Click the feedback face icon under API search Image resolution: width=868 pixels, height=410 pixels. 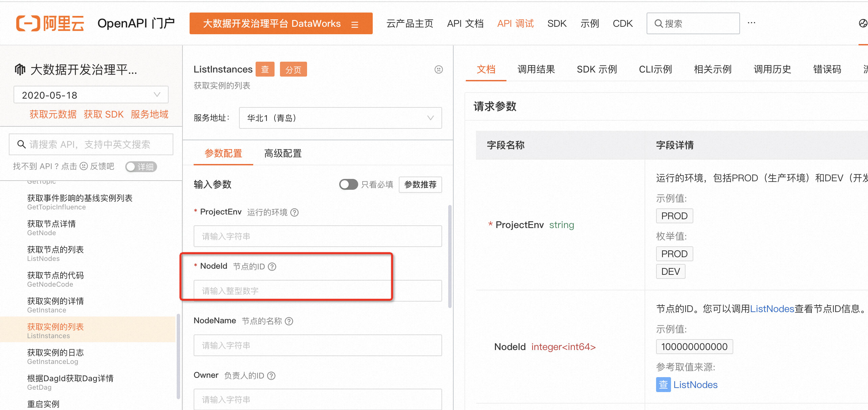pos(84,166)
